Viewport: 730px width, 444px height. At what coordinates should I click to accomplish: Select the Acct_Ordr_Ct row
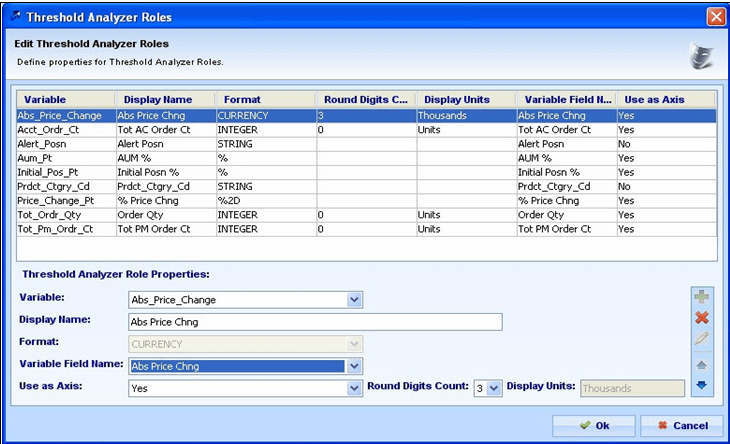(x=366, y=130)
